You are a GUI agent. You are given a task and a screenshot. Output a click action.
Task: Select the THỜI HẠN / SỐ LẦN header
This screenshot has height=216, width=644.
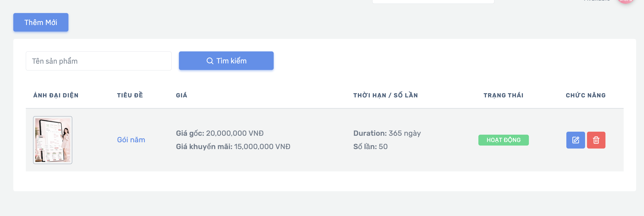(x=386, y=95)
